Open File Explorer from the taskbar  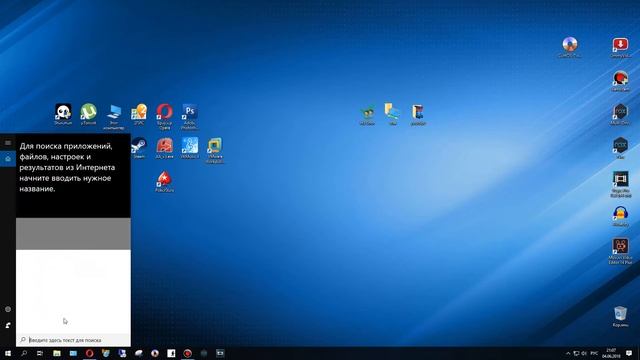(x=57, y=353)
